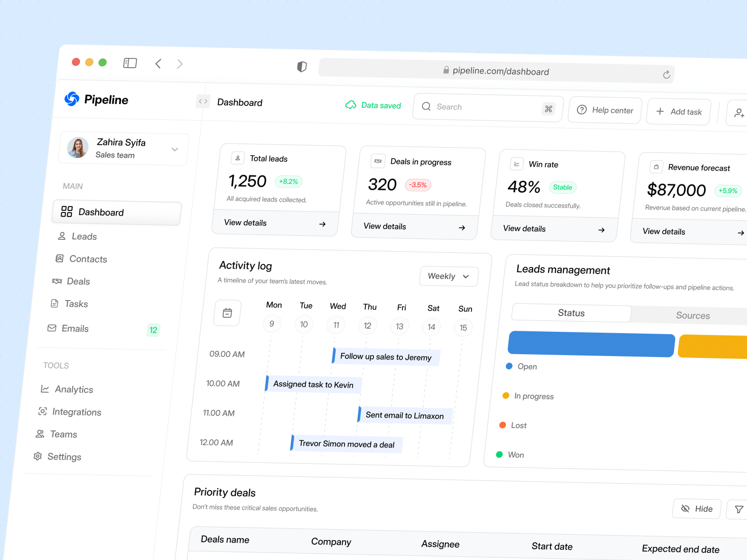Viewport: 747px width, 560px height.
Task: Open Contacts in the sidebar
Action: tap(81, 259)
